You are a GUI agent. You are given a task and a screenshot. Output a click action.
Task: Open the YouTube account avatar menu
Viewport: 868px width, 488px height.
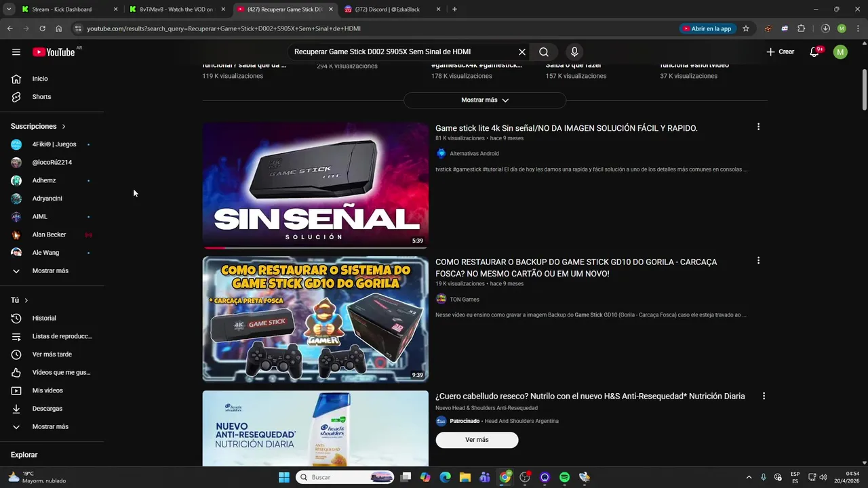840,52
